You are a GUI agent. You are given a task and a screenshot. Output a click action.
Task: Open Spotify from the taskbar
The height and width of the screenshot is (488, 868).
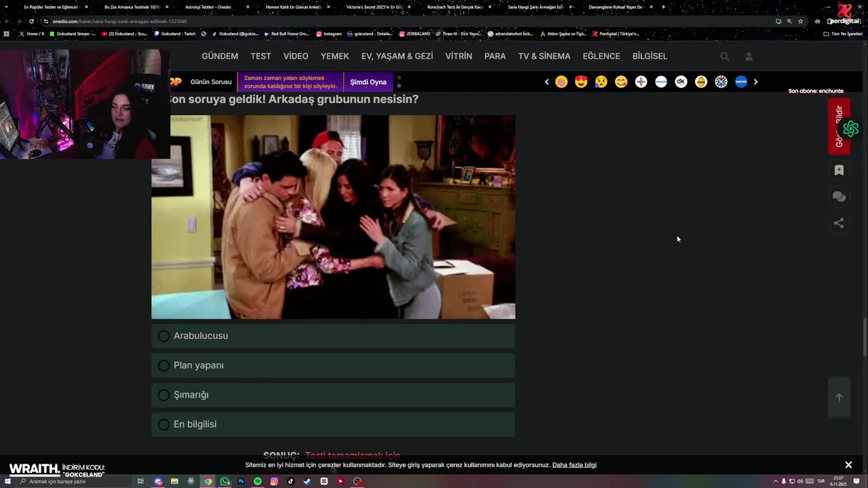(x=258, y=481)
